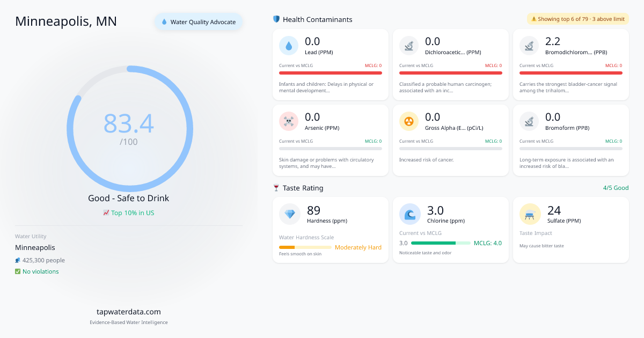Click the Lead card's red MCLG bar
This screenshot has width=644, height=338.
(331, 73)
